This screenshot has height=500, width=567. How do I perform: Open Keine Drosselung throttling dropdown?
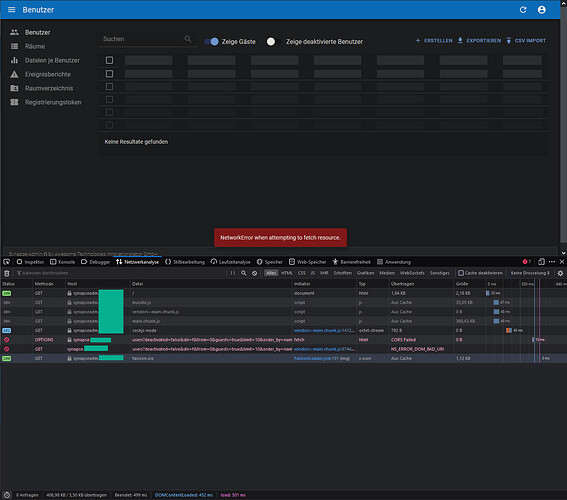pos(530,273)
